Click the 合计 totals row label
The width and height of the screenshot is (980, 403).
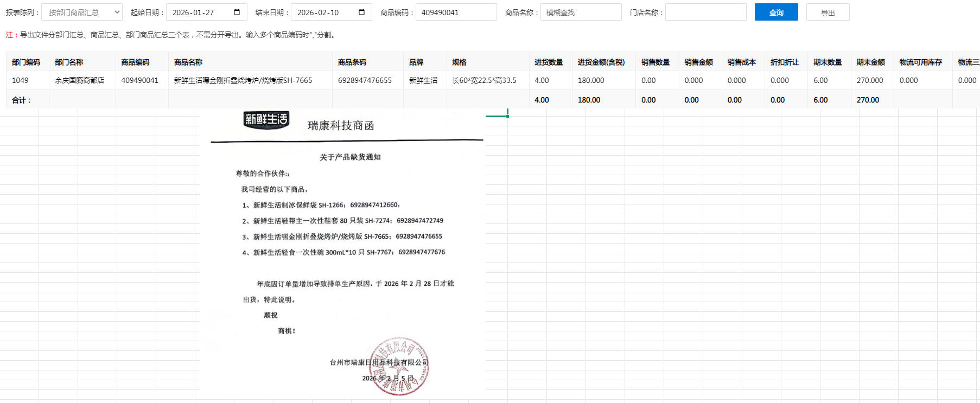click(22, 100)
